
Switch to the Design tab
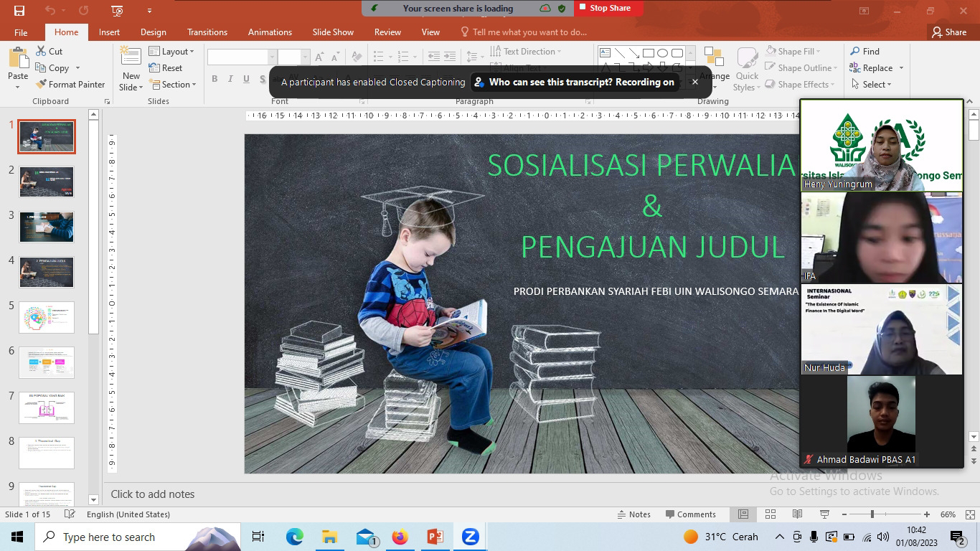[x=153, y=32]
